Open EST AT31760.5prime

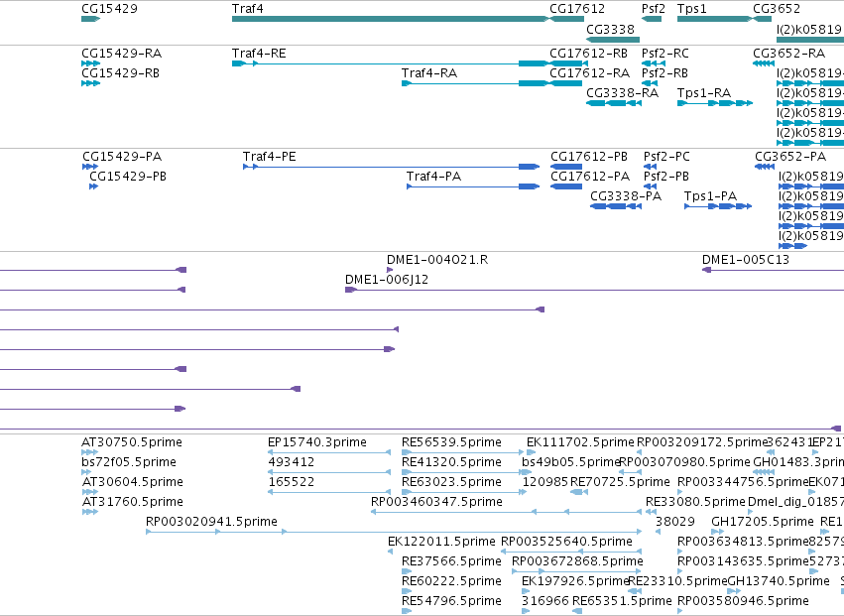tap(90, 512)
